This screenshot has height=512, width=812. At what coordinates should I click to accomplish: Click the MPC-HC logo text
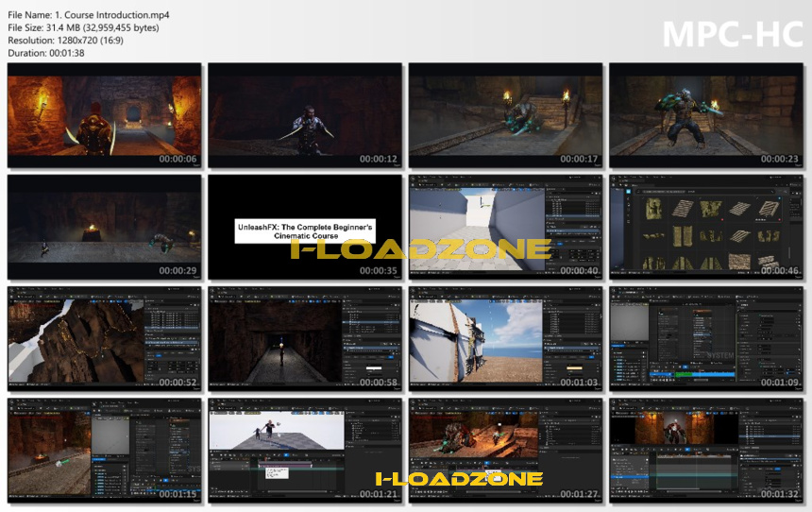click(733, 34)
